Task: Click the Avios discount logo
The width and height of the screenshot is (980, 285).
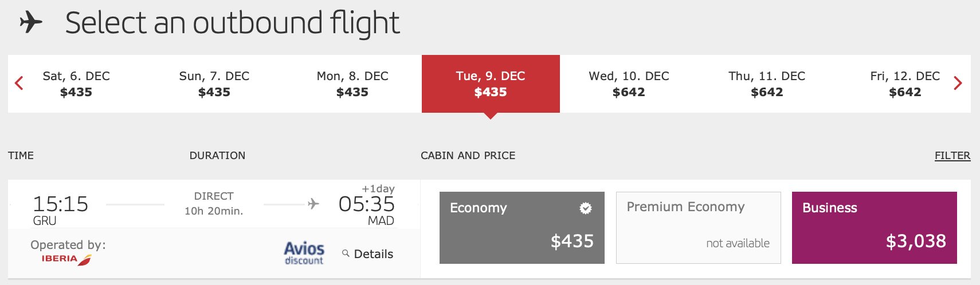Action: pos(304,253)
